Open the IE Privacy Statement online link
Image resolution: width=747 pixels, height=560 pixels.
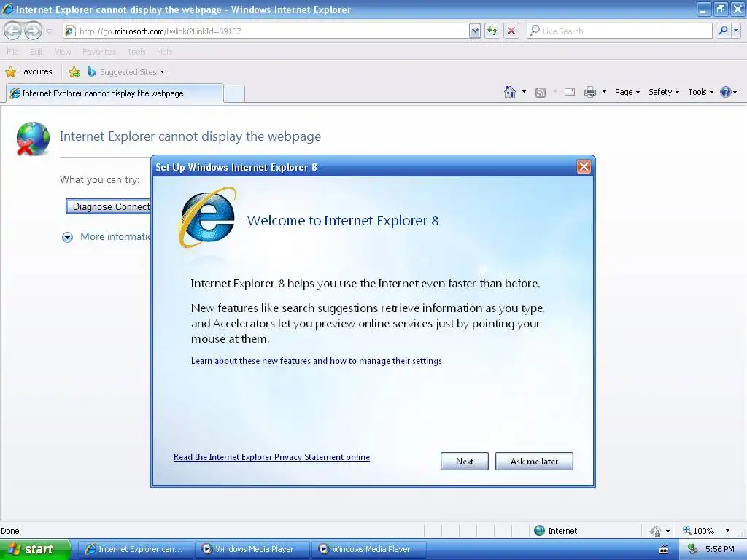coord(271,457)
